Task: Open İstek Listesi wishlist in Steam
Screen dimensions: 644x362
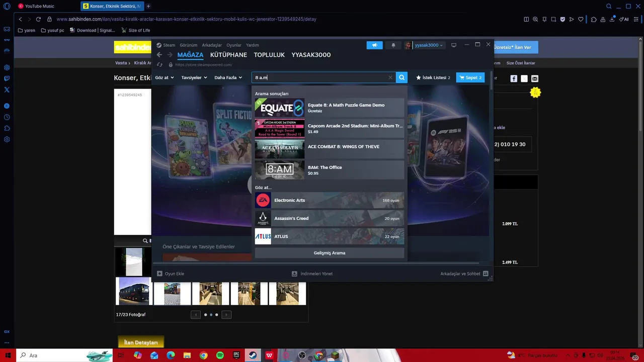Action: click(x=433, y=77)
